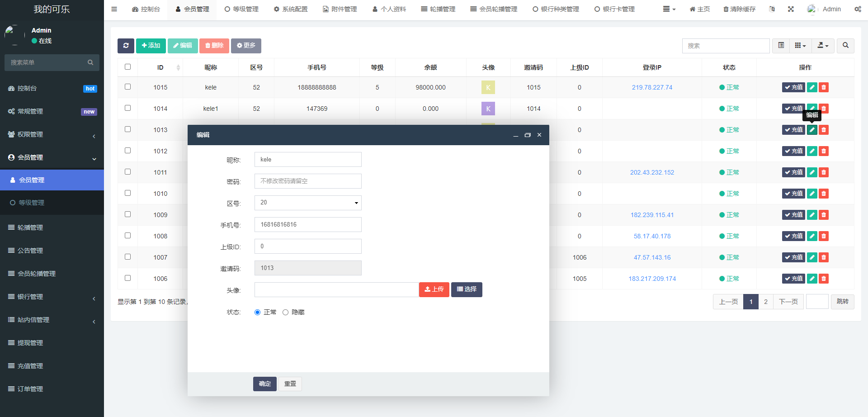The width and height of the screenshot is (868, 417).
Task: Open the login IP link 219.78.227.74
Action: (652, 87)
